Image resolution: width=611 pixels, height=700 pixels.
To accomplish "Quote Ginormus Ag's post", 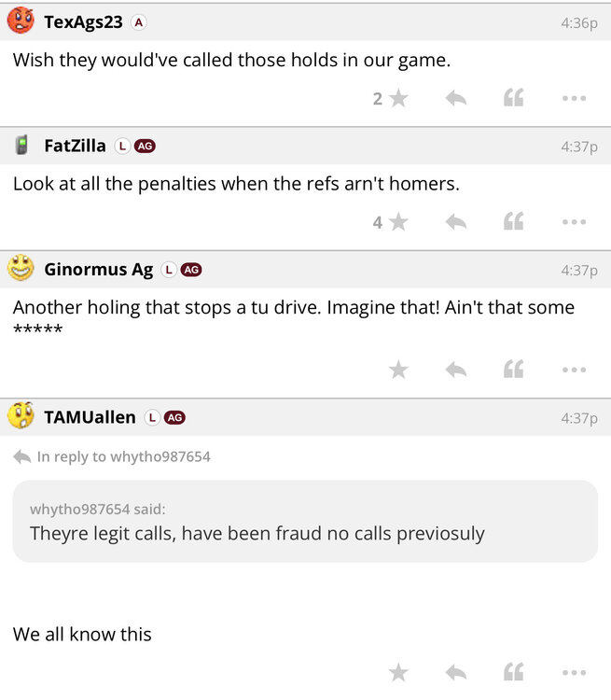I will click(513, 370).
